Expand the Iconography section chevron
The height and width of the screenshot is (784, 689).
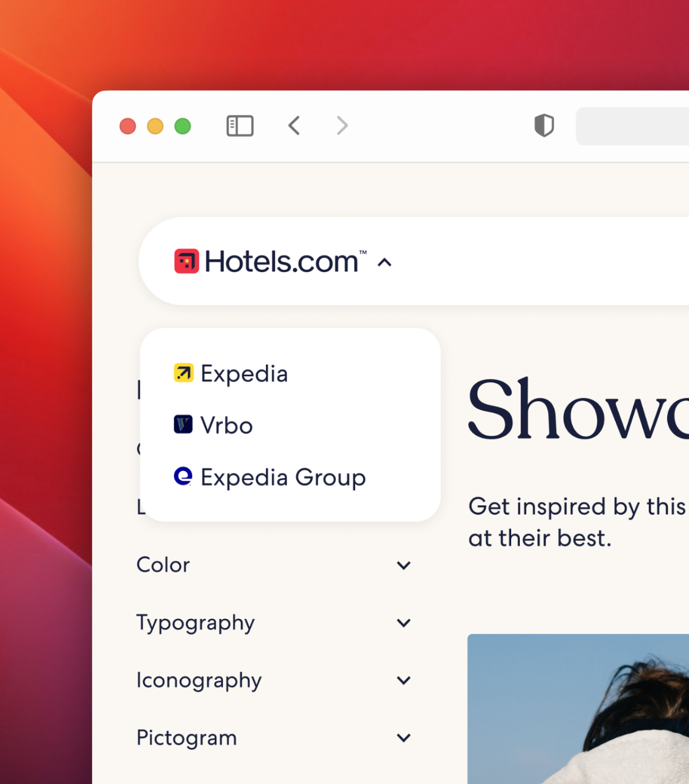pos(404,680)
